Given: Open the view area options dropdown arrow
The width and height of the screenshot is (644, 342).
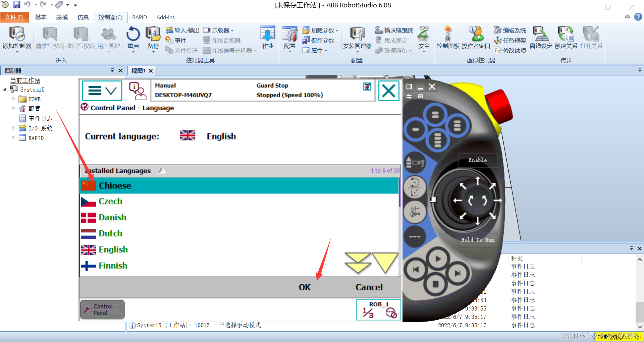Looking at the screenshot, I should [x=640, y=70].
